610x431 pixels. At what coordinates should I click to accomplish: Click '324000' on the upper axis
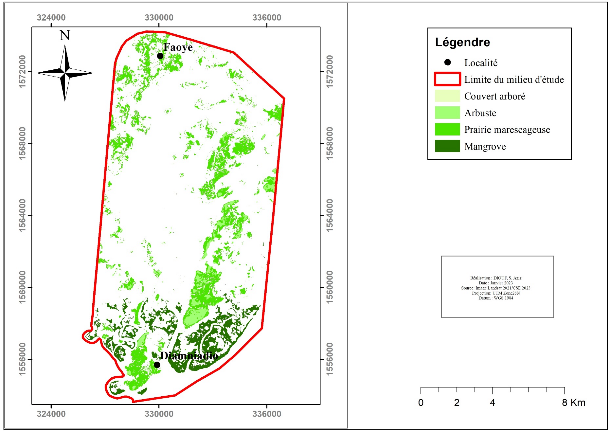51,18
